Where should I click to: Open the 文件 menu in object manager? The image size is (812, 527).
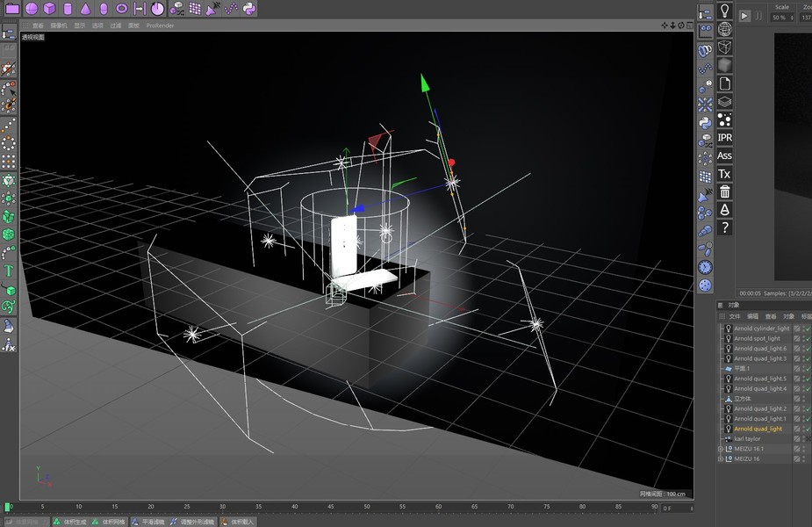pyautogui.click(x=735, y=316)
